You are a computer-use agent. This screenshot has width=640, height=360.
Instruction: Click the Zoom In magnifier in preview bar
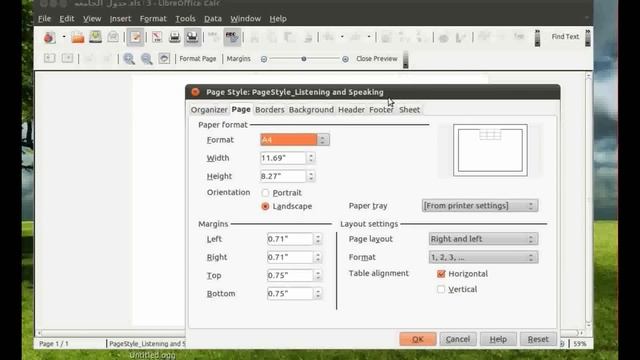pos(129,59)
